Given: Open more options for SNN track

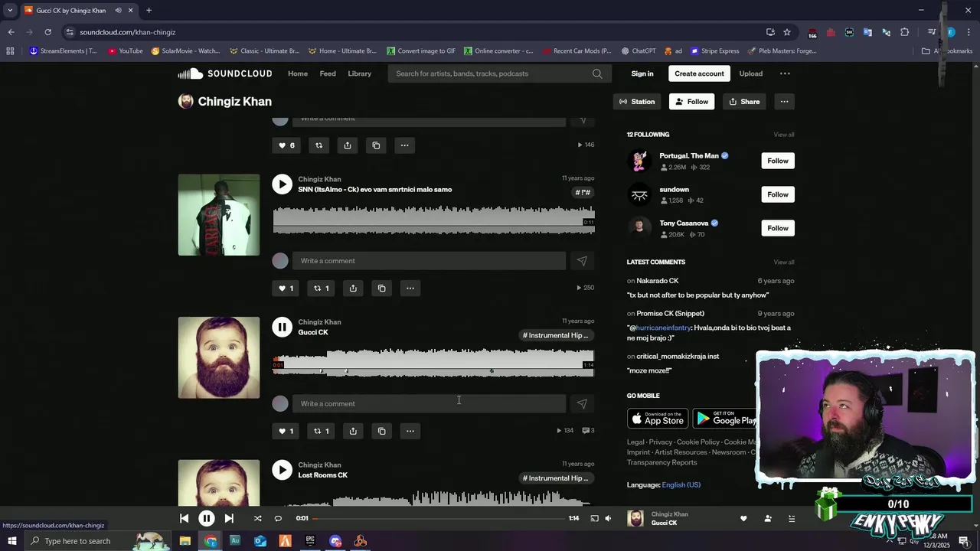Looking at the screenshot, I should tap(410, 289).
